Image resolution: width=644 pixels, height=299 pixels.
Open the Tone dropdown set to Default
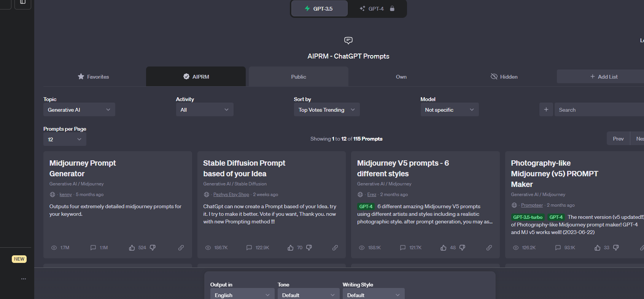pos(308,294)
